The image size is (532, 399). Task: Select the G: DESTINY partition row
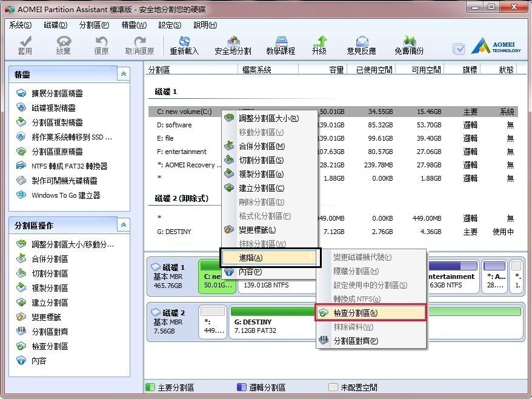click(x=333, y=232)
